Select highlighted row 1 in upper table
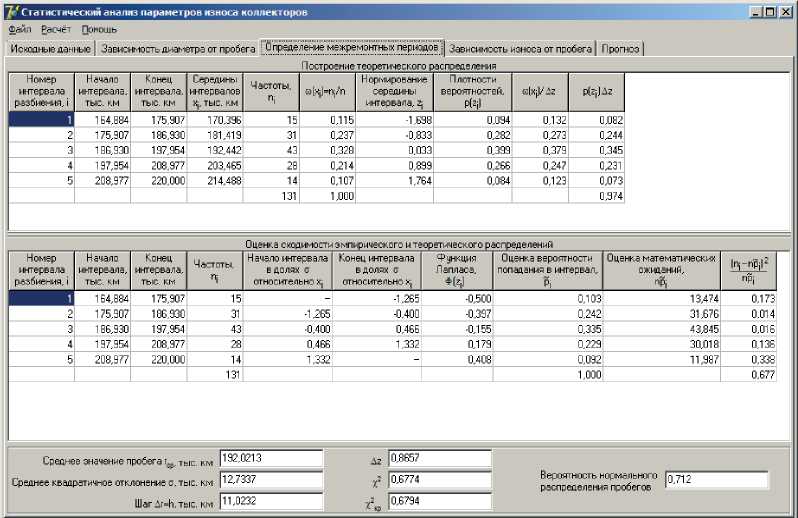The image size is (798, 518). (41, 120)
